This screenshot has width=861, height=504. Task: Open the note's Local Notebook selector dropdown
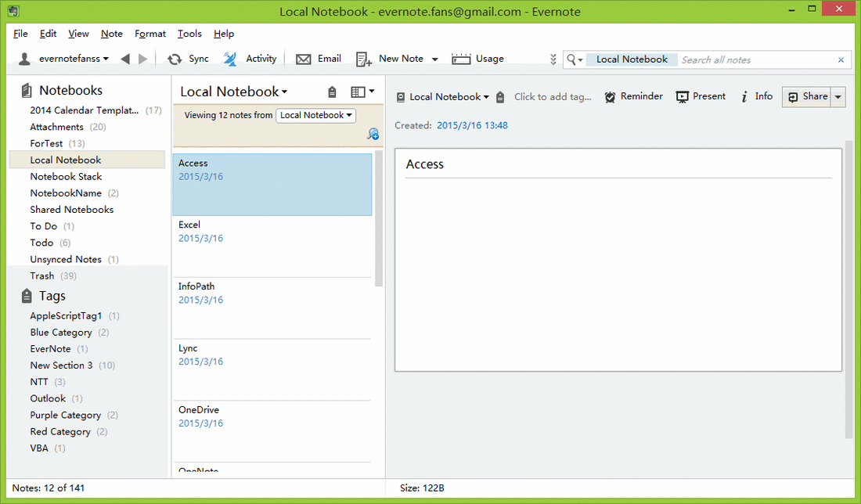tap(486, 97)
